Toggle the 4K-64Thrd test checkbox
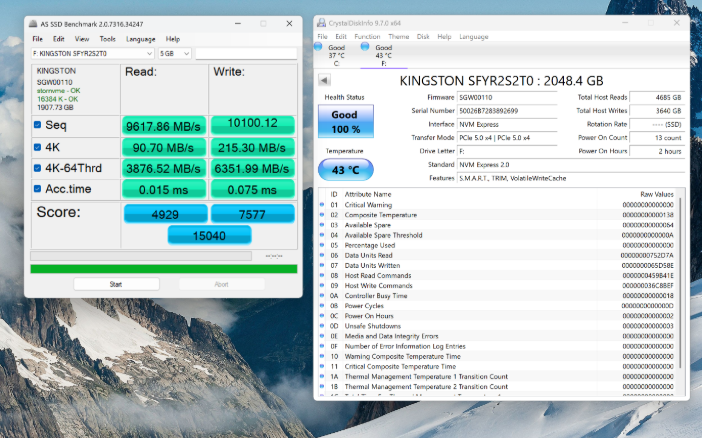 (x=38, y=168)
